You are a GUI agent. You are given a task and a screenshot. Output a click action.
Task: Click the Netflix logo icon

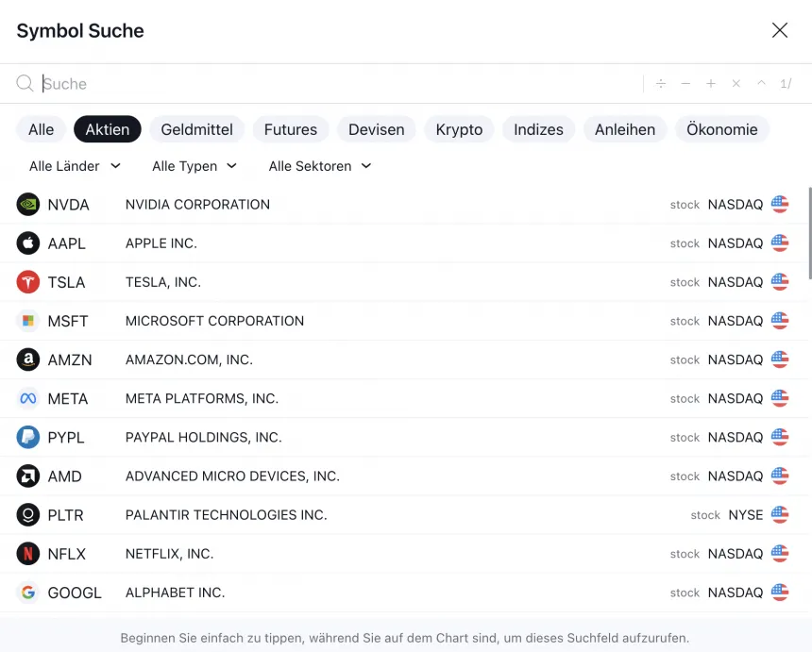click(28, 554)
